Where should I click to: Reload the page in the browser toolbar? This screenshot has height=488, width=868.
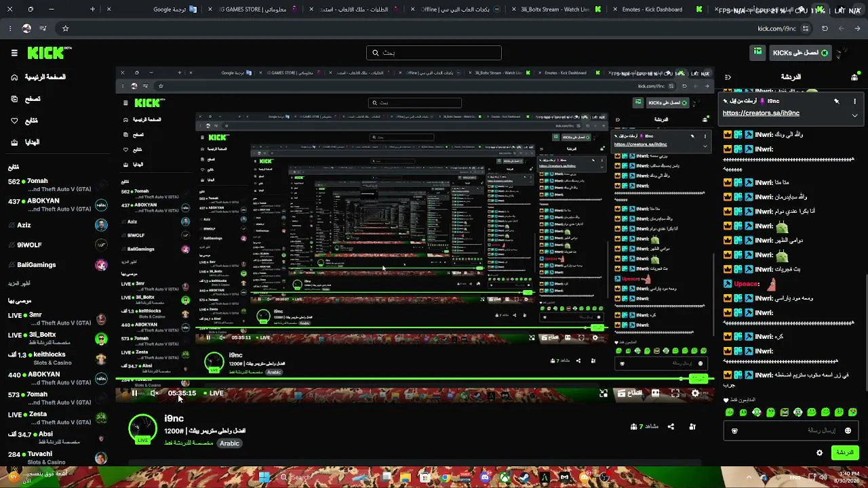coord(825,28)
